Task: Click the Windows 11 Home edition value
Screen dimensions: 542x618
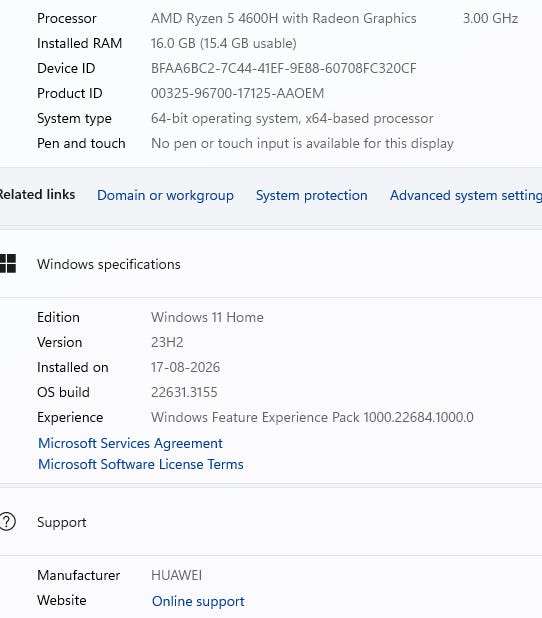Action: 207,317
